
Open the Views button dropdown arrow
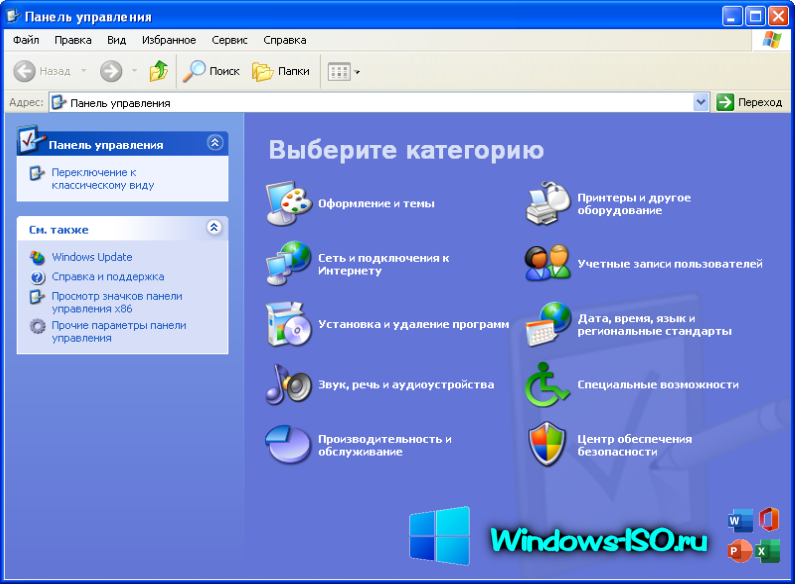357,72
